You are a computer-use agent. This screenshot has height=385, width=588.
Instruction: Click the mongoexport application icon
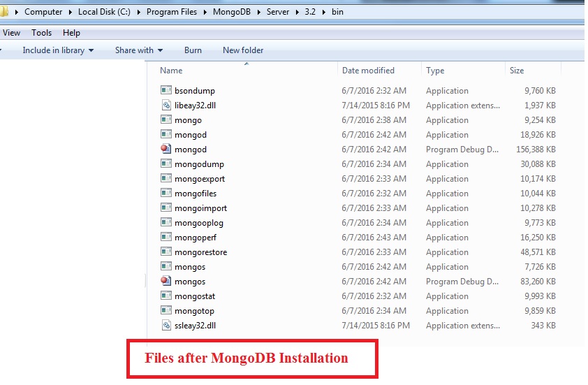[x=166, y=178]
